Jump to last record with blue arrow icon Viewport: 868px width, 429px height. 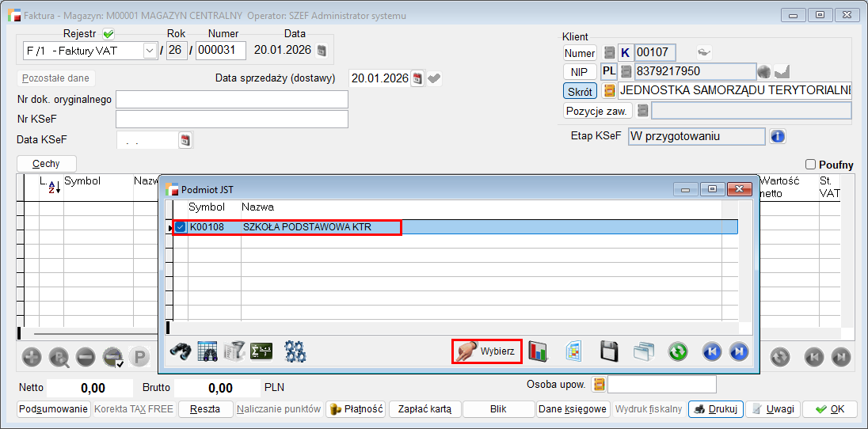coord(738,351)
